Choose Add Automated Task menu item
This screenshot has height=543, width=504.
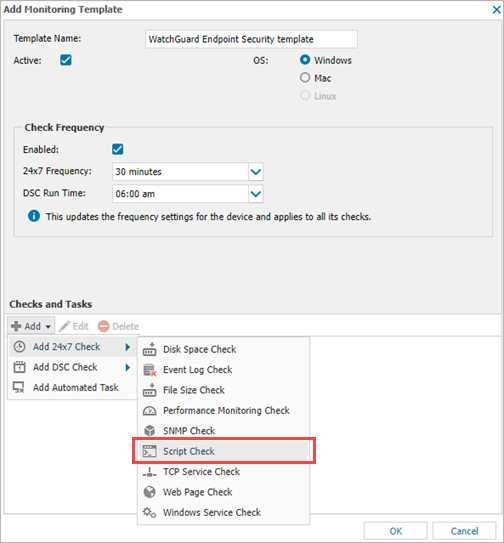pos(72,387)
